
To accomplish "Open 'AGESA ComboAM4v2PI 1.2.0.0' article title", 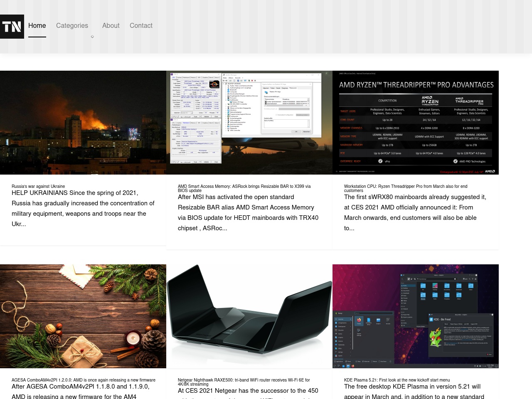I will pyautogui.click(x=84, y=380).
